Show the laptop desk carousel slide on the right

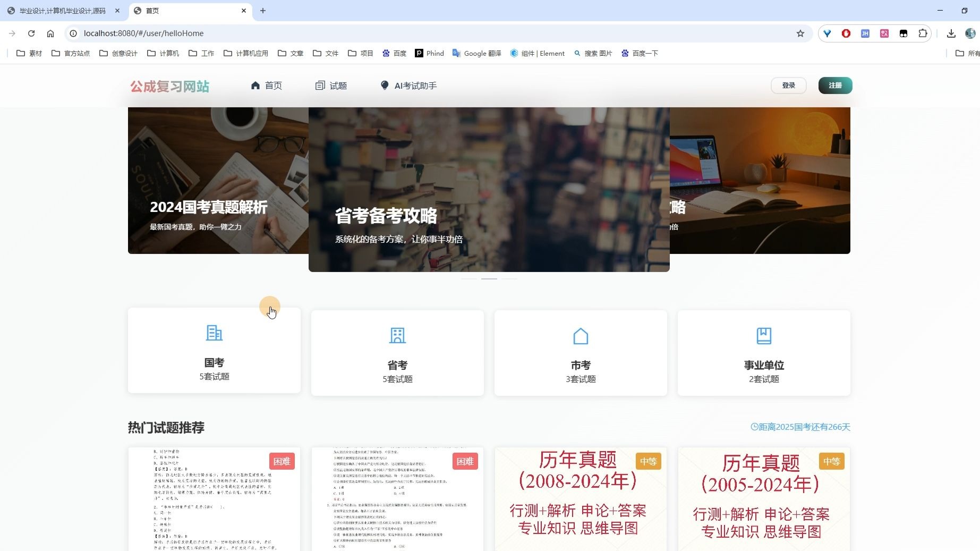coord(760,181)
